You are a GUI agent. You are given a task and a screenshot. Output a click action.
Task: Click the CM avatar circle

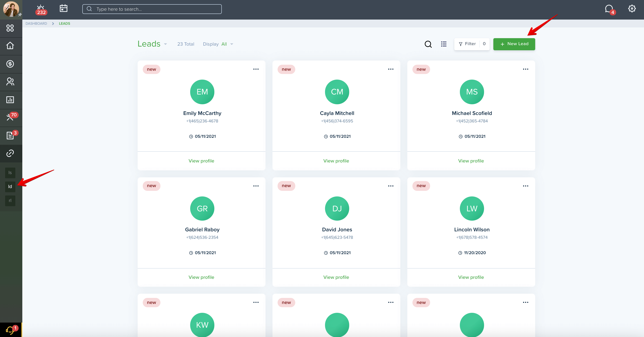point(337,92)
